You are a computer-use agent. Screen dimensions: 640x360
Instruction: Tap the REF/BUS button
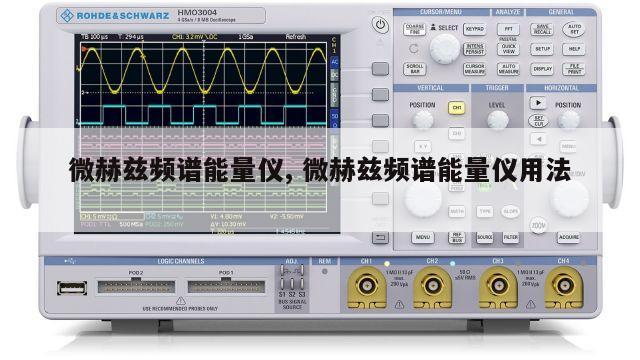[x=457, y=238]
